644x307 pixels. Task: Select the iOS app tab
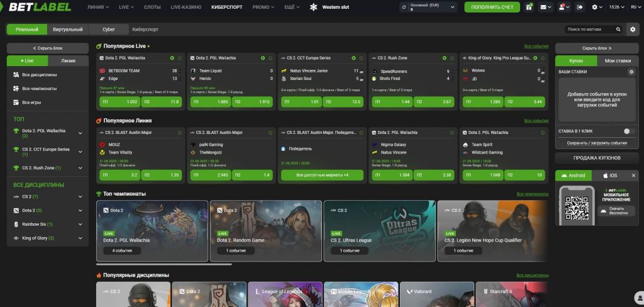pyautogui.click(x=610, y=176)
